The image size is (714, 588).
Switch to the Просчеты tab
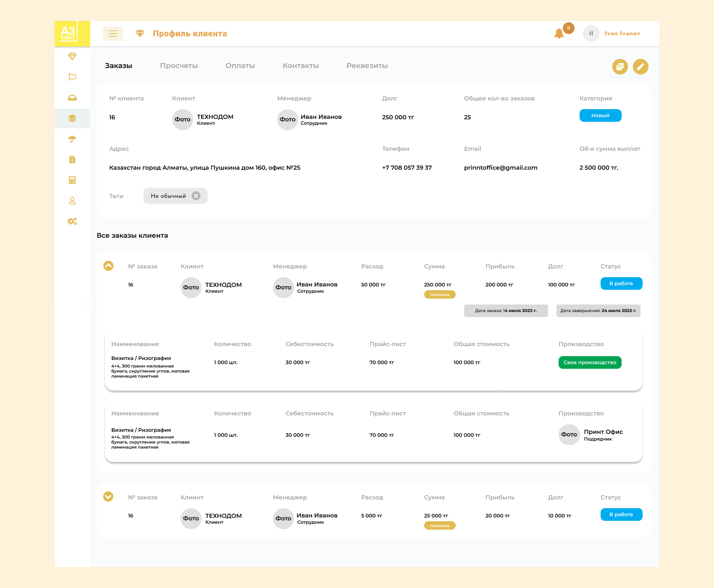179,66
